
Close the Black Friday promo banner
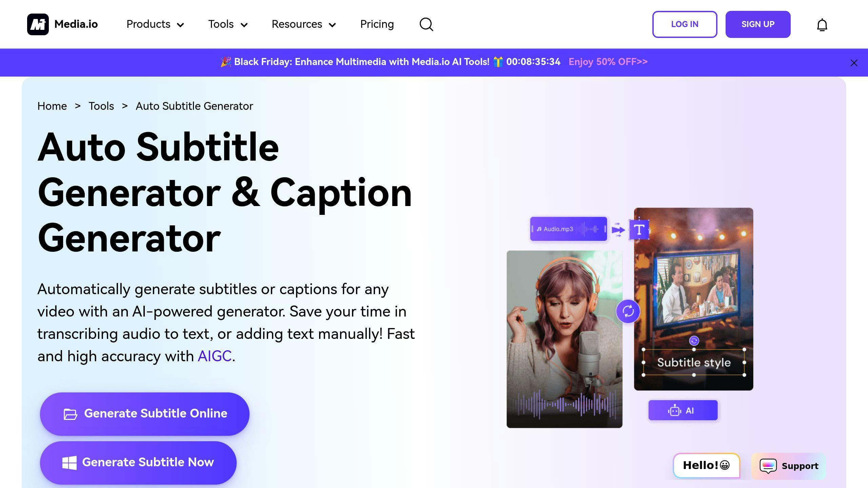tap(854, 63)
